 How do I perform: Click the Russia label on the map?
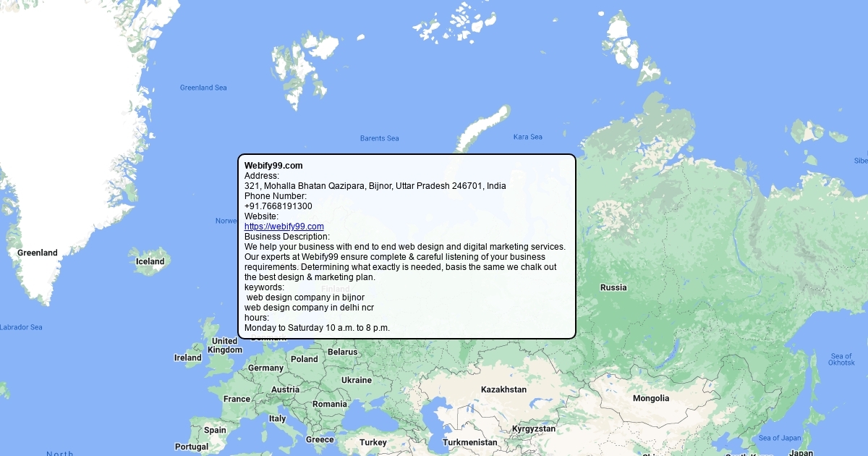(x=613, y=287)
